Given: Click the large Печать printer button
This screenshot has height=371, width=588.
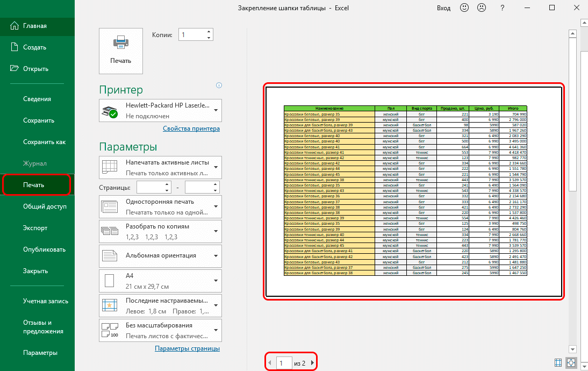Looking at the screenshot, I should click(121, 51).
